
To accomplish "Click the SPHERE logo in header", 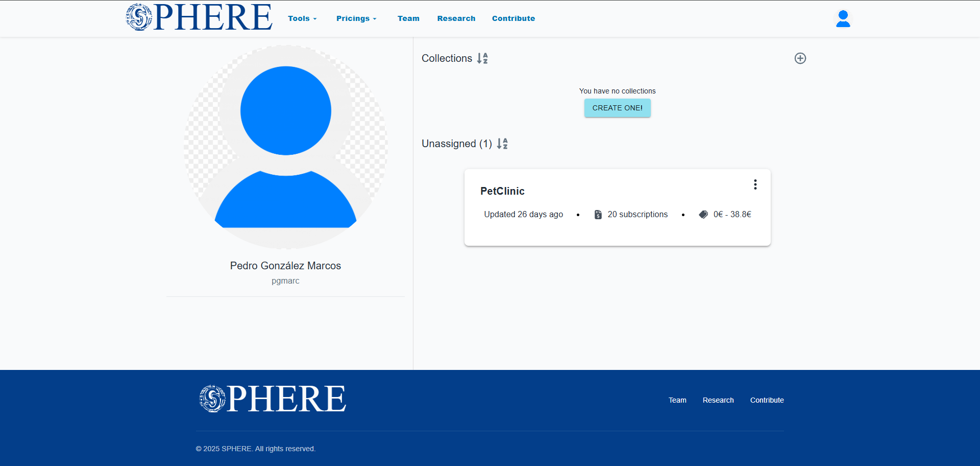I will pyautogui.click(x=199, y=17).
